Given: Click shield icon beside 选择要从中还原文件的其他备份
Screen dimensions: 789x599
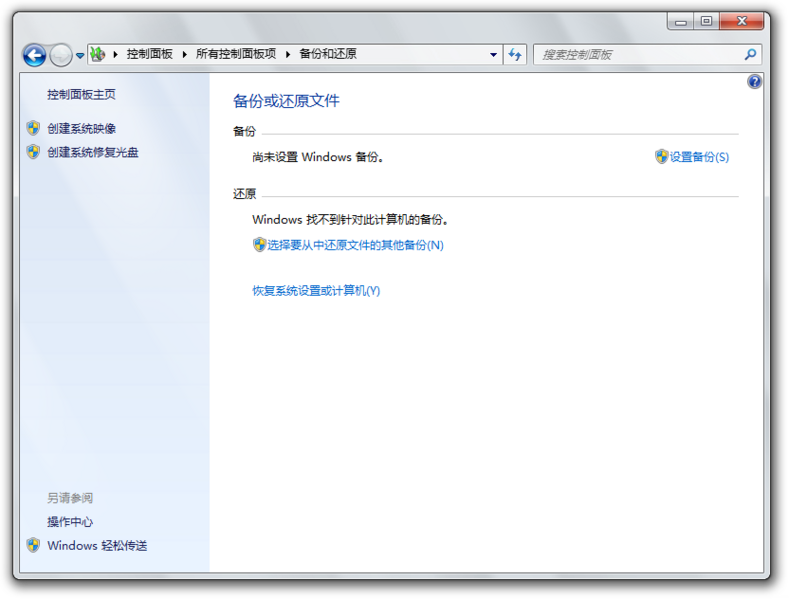Looking at the screenshot, I should tap(259, 245).
